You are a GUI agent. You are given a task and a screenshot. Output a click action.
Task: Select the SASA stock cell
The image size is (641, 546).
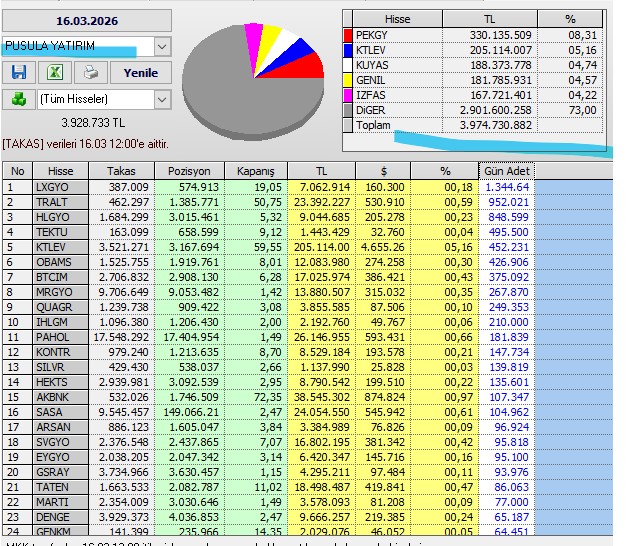[x=61, y=412]
